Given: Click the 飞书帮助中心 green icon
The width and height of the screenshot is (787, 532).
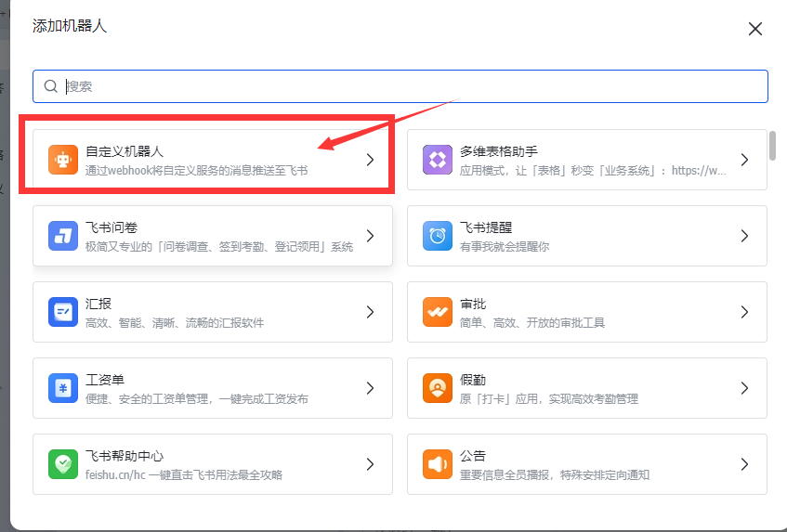Looking at the screenshot, I should 63,464.
